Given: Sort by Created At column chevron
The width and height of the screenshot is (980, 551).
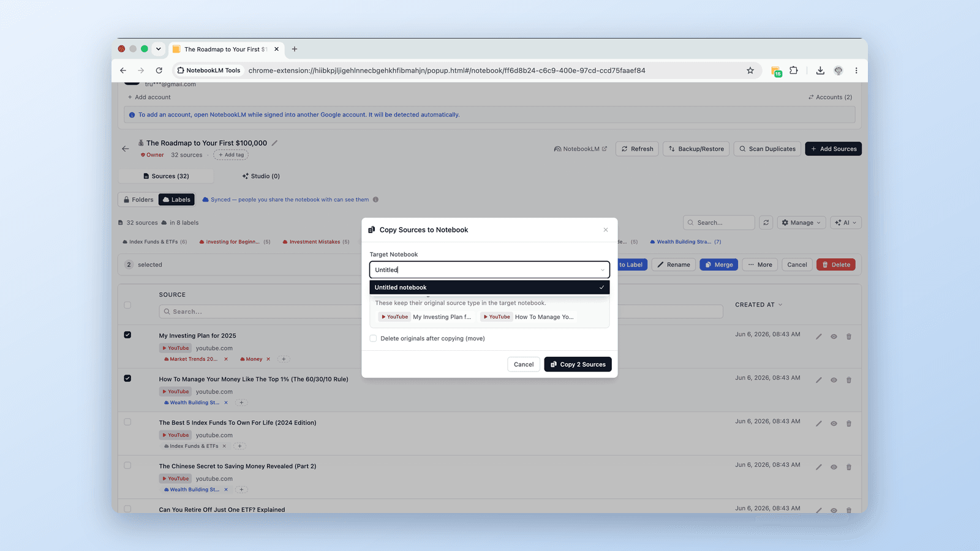Looking at the screenshot, I should click(780, 305).
